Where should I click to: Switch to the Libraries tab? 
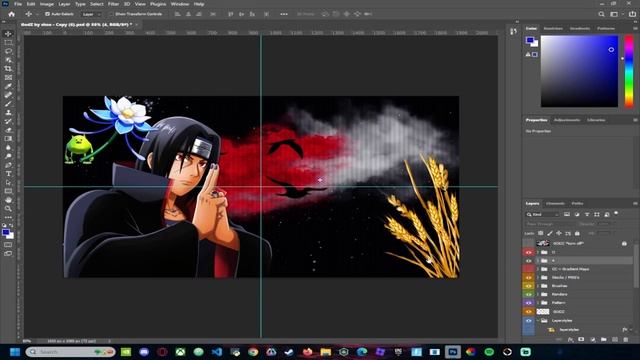pyautogui.click(x=596, y=120)
